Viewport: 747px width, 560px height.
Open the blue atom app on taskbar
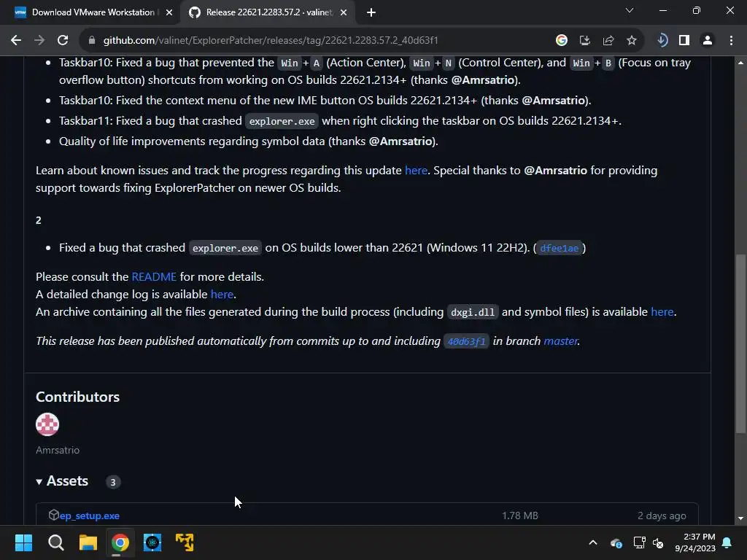click(152, 542)
